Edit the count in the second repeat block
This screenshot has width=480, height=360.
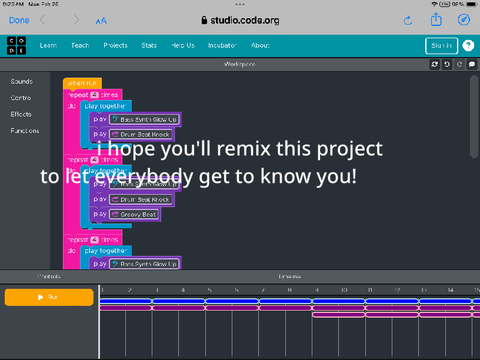95,160
